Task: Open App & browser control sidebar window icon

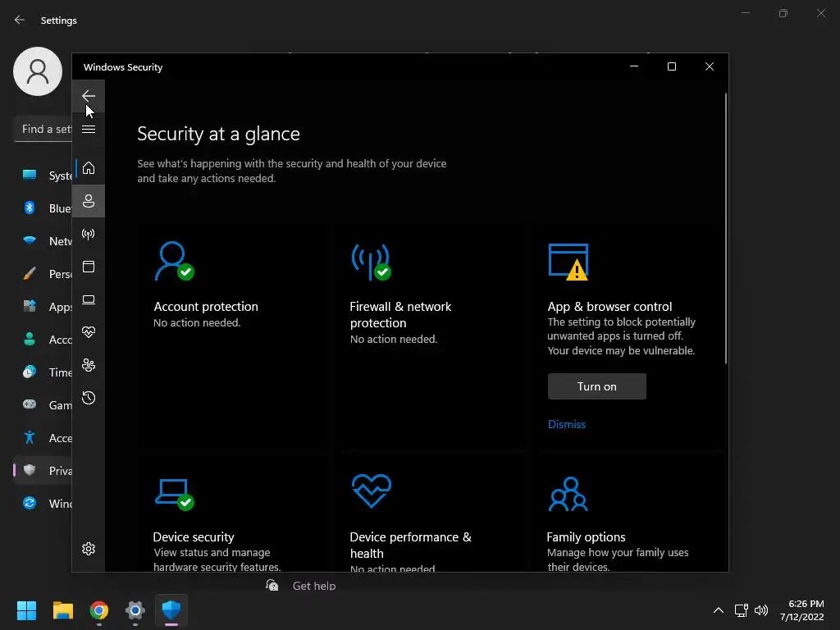Action: (89, 267)
